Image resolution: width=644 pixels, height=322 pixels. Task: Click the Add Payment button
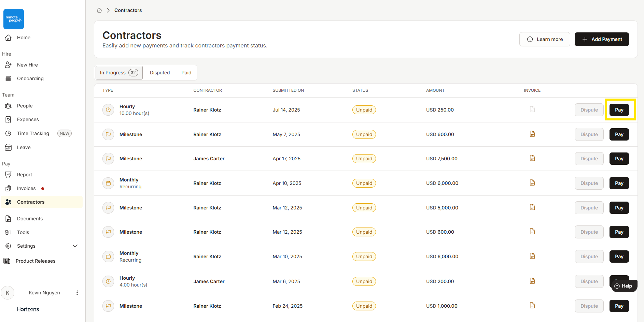(x=601, y=39)
